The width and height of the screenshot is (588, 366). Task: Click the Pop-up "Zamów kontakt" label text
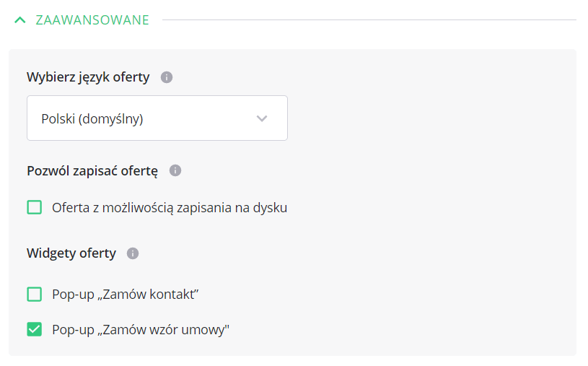click(x=126, y=294)
